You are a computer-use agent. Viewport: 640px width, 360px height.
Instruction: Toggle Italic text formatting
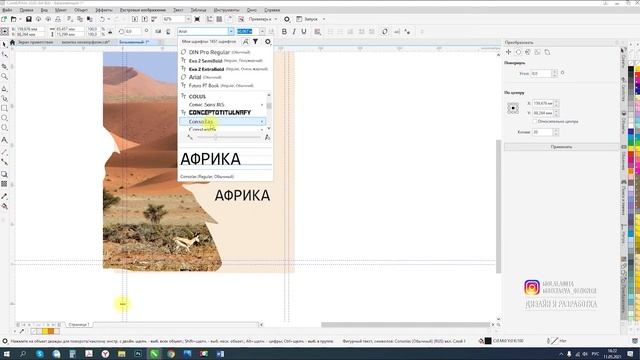pos(294,31)
